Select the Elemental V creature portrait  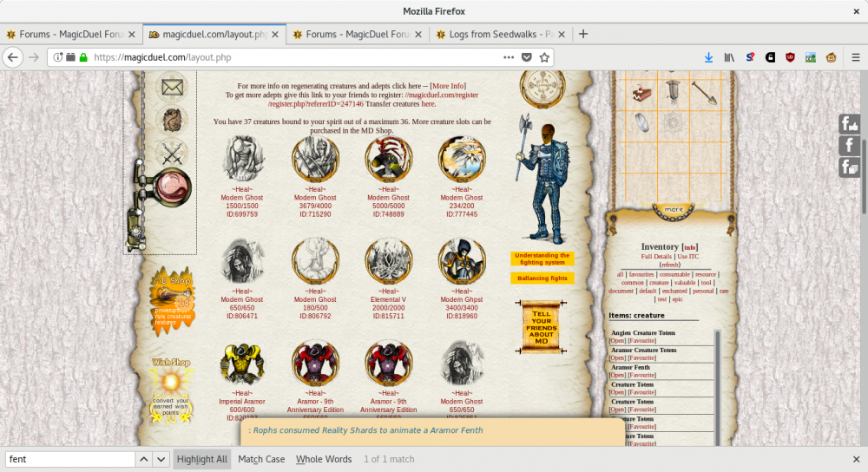[x=388, y=262]
